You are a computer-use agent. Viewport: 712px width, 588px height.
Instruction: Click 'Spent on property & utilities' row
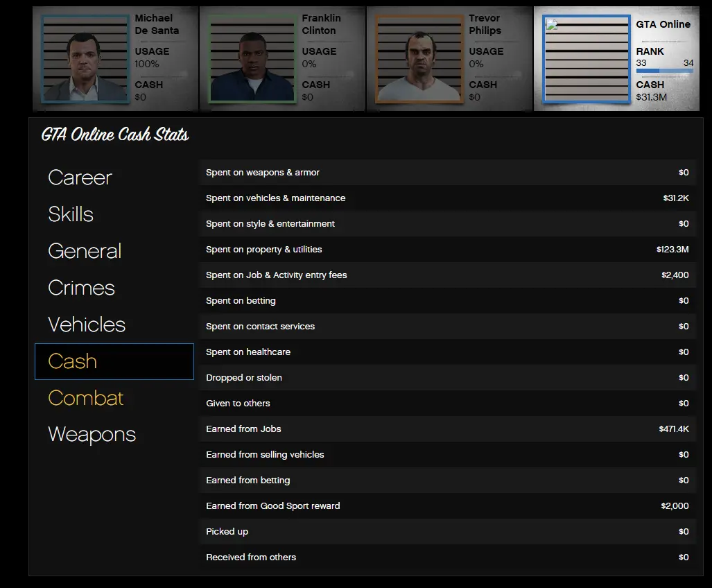(x=447, y=249)
